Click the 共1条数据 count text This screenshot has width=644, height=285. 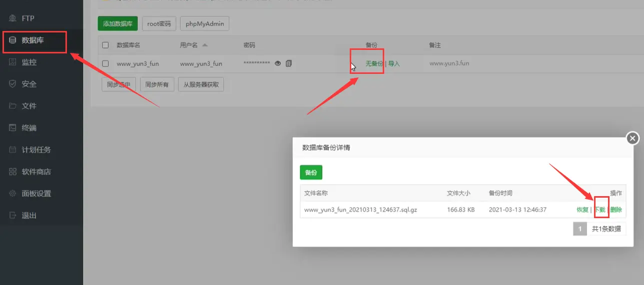[x=607, y=229]
